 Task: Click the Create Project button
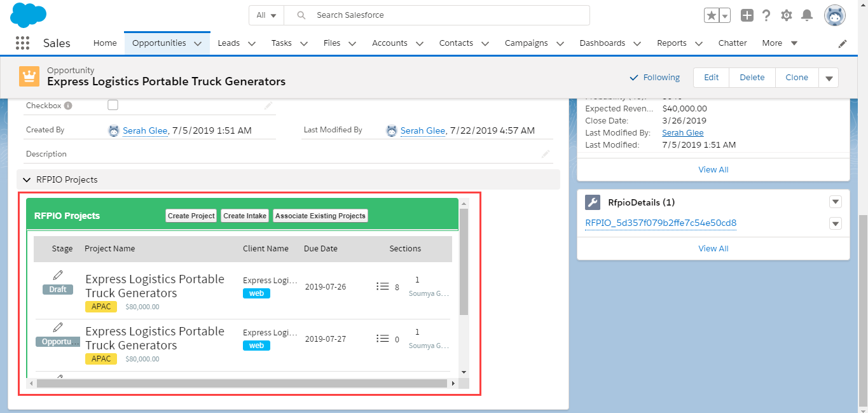pos(191,216)
